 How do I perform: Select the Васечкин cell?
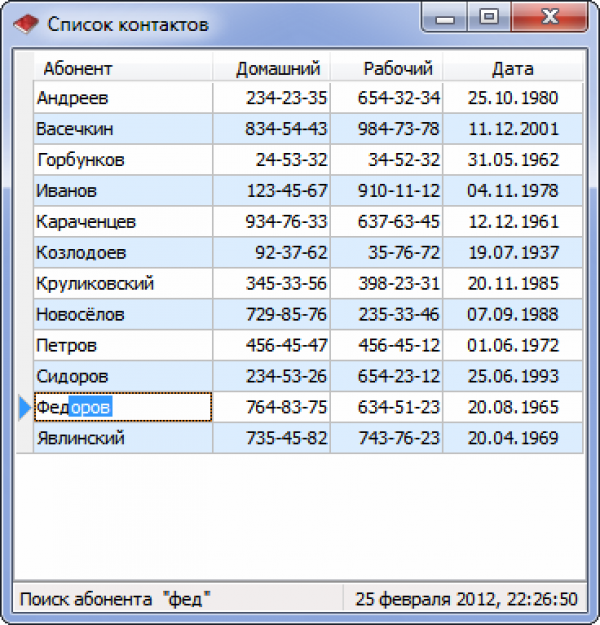[x=123, y=129]
